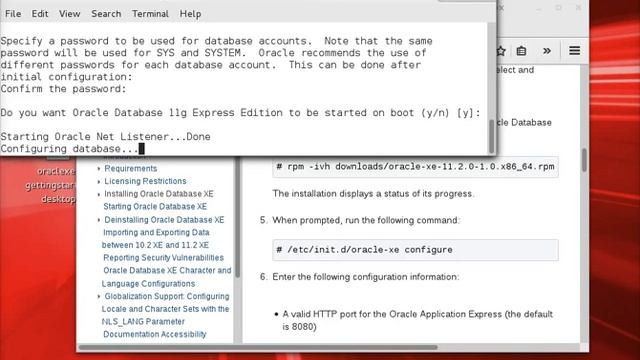Screen dimensions: 640x360
Task: Open the browser hamburger menu
Action: click(x=575, y=51)
